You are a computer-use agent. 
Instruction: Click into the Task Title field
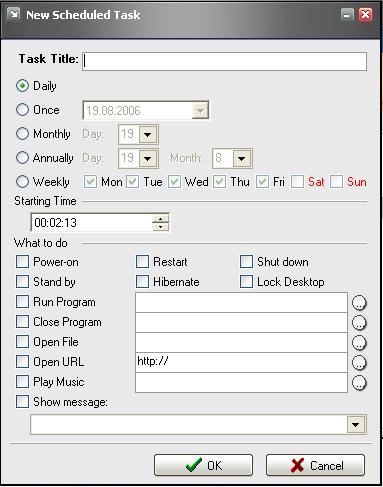coord(224,61)
